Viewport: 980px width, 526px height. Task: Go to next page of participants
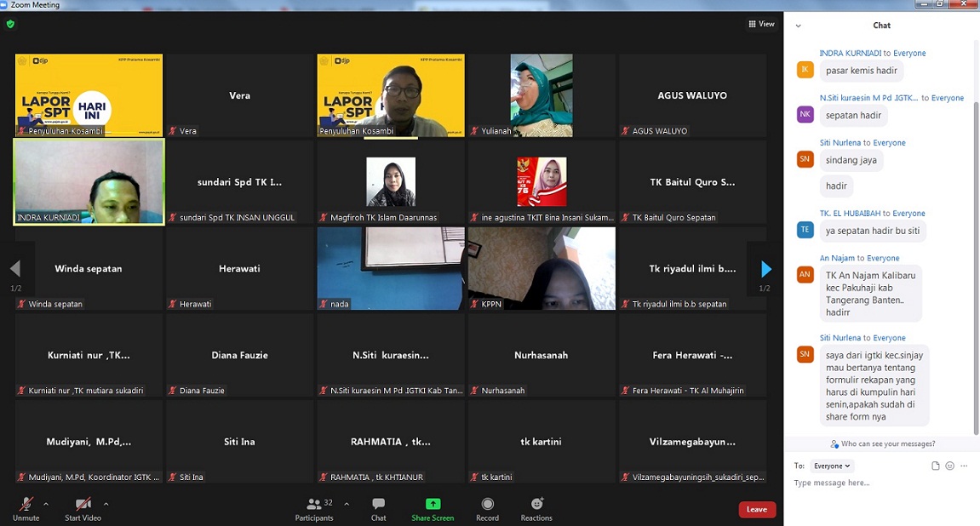click(765, 269)
